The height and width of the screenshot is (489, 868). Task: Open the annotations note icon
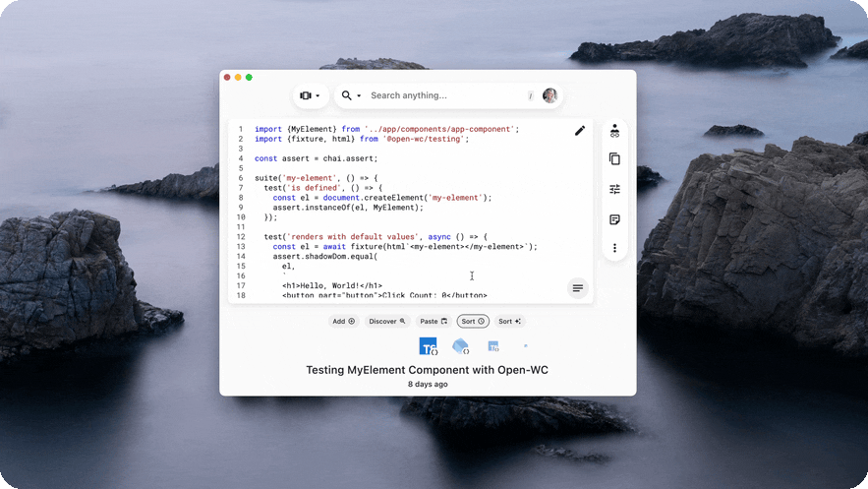coord(614,219)
